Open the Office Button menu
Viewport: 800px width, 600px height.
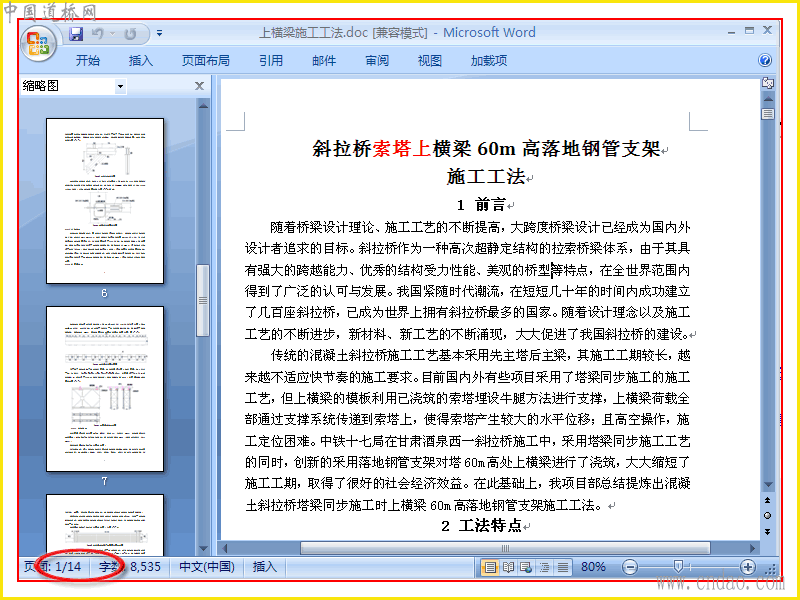39,43
